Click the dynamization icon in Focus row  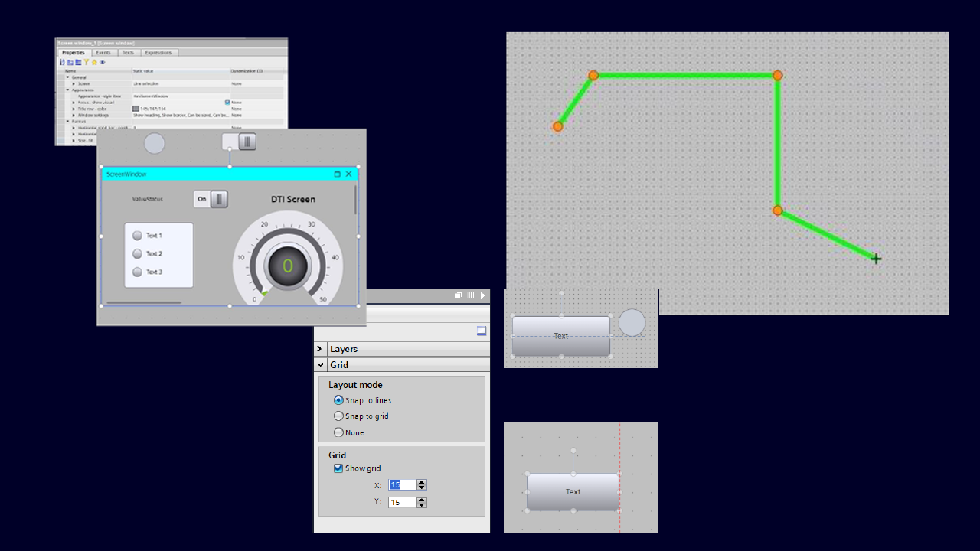click(x=227, y=102)
